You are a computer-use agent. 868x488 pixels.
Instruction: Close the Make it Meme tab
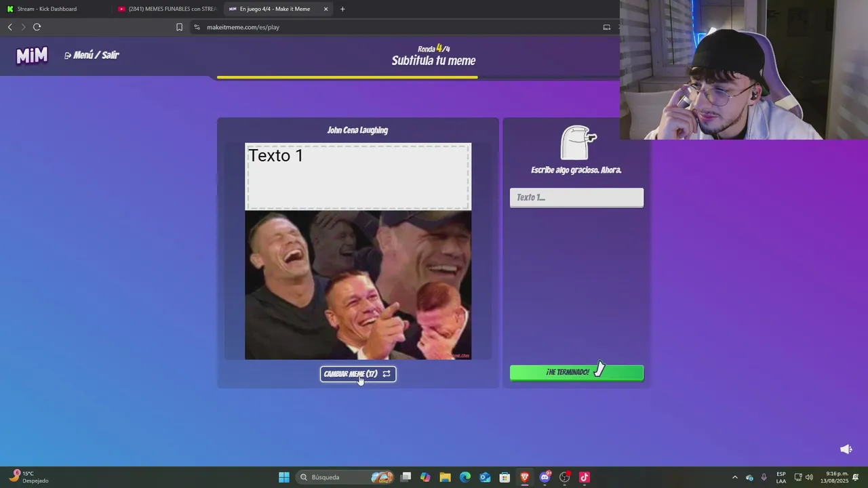click(325, 9)
